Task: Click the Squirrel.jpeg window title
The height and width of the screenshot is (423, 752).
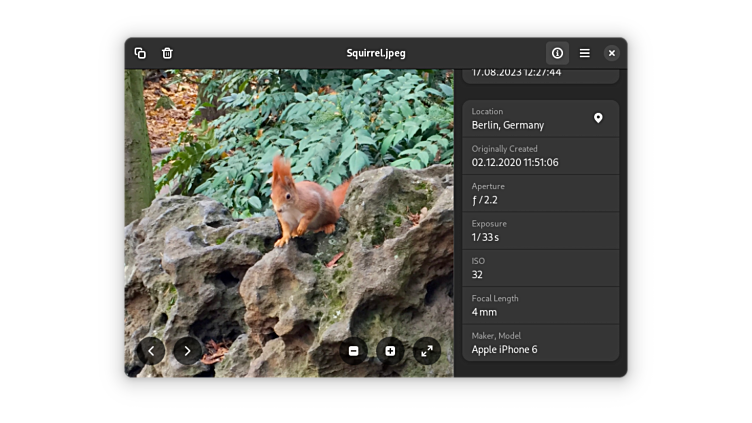Action: [376, 53]
